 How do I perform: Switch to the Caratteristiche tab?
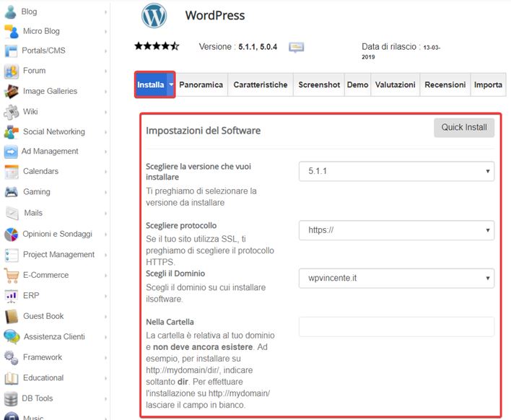pyautogui.click(x=261, y=84)
